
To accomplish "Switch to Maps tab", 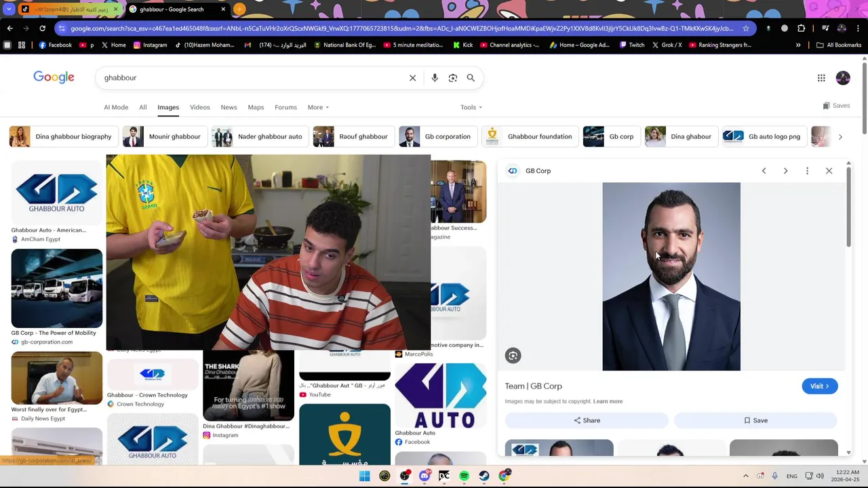I will point(256,107).
